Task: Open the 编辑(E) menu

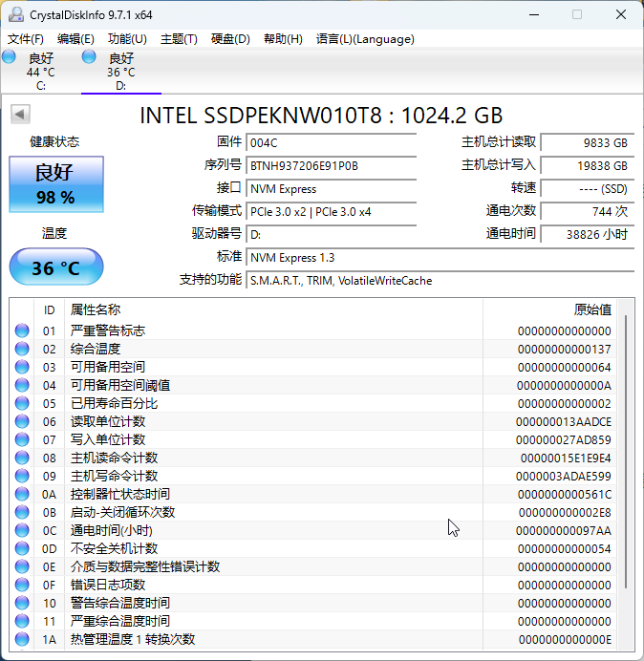Action: (75, 39)
